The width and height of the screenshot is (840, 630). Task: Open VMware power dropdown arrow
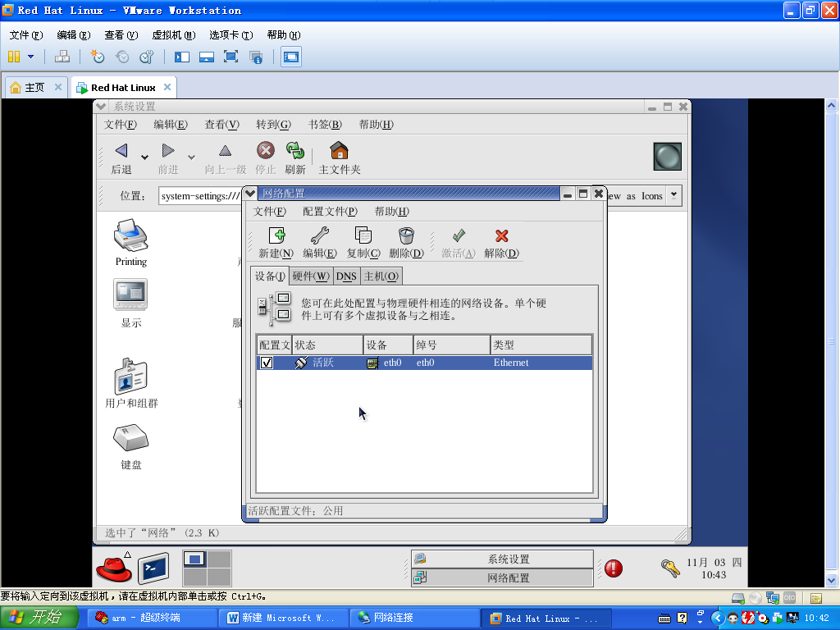(x=30, y=57)
